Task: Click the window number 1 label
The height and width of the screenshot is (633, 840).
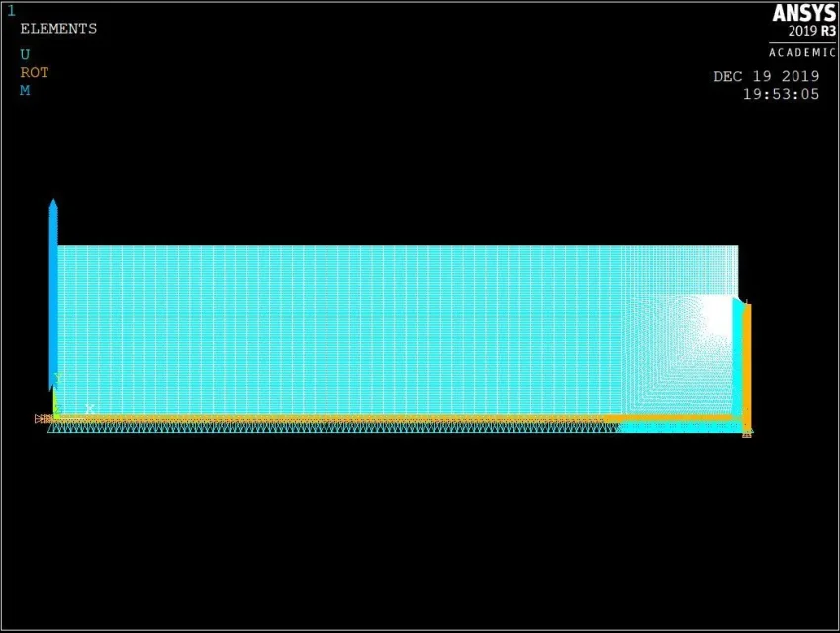Action: (11, 11)
